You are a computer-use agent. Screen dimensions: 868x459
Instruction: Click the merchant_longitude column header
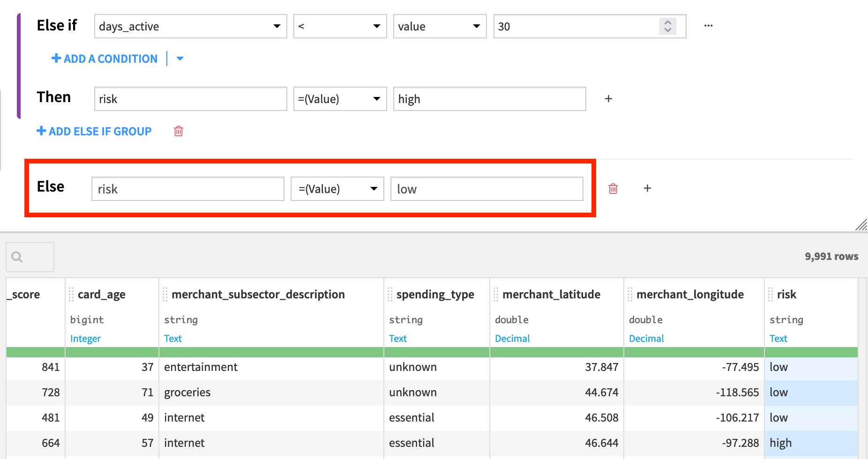point(690,295)
